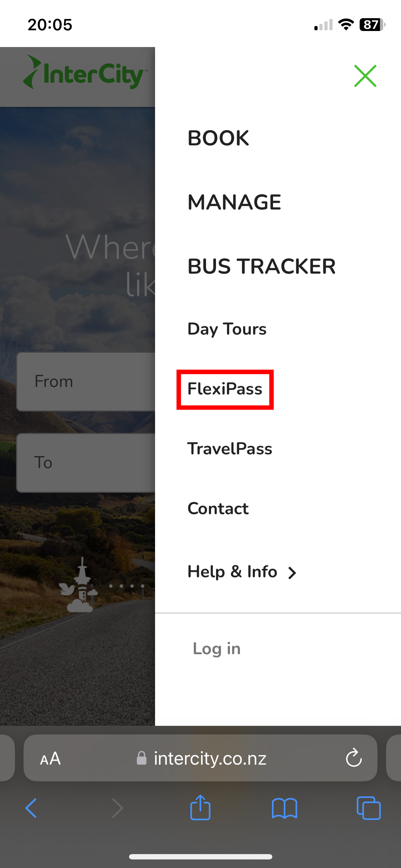Select the TravelPass menu entry
This screenshot has width=401, height=868.
[x=230, y=449]
